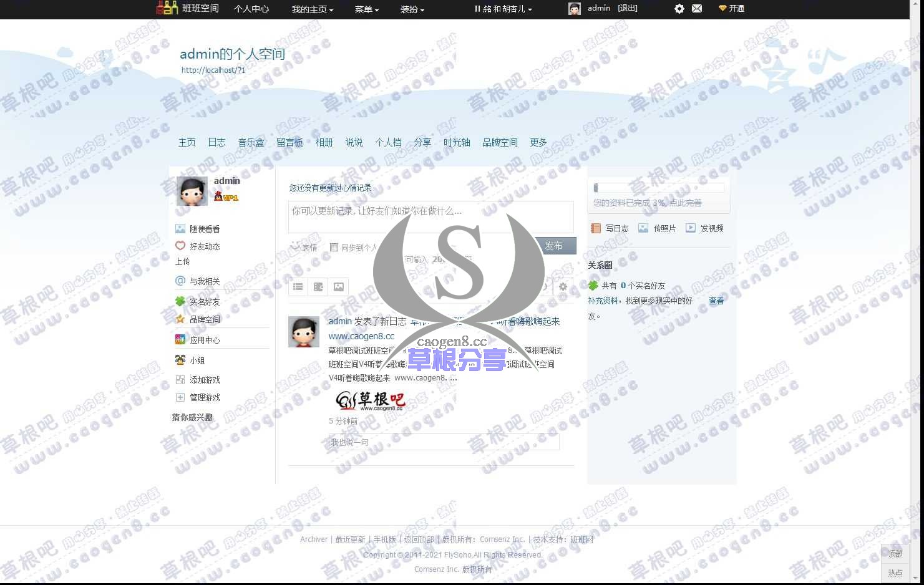Screen dimensions: 924x585
Task: Open the 菜单 dropdown
Action: point(367,9)
